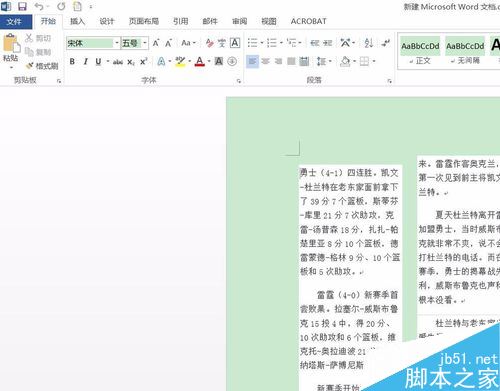This screenshot has height=391, width=500.
Task: Open the 文件 (File) tab
Action: tap(14, 22)
